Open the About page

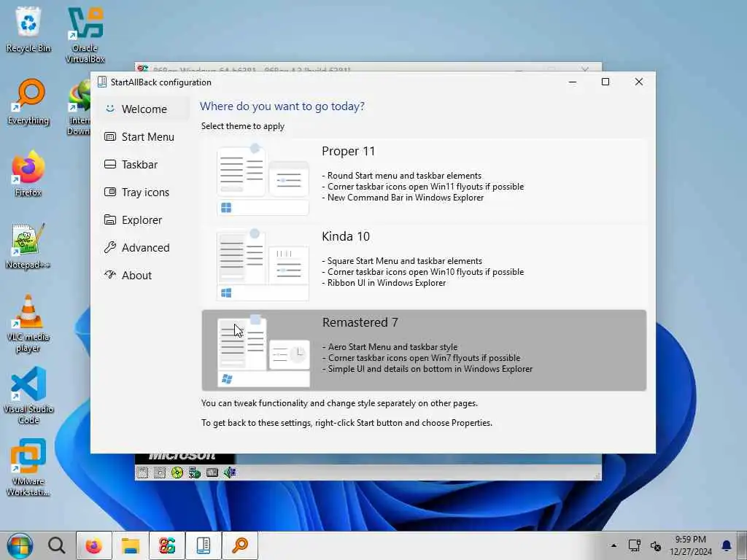tap(144, 275)
